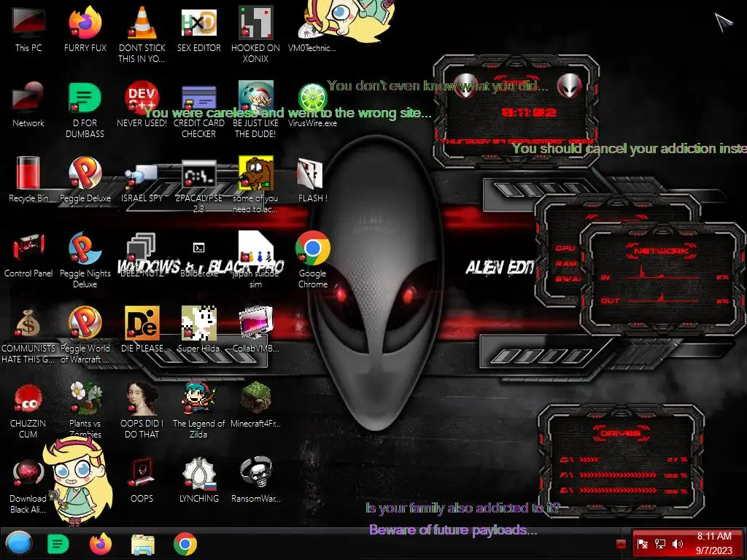Open the HOOKED ON XONIX shortcut
The width and height of the screenshot is (747, 560).
tap(255, 34)
